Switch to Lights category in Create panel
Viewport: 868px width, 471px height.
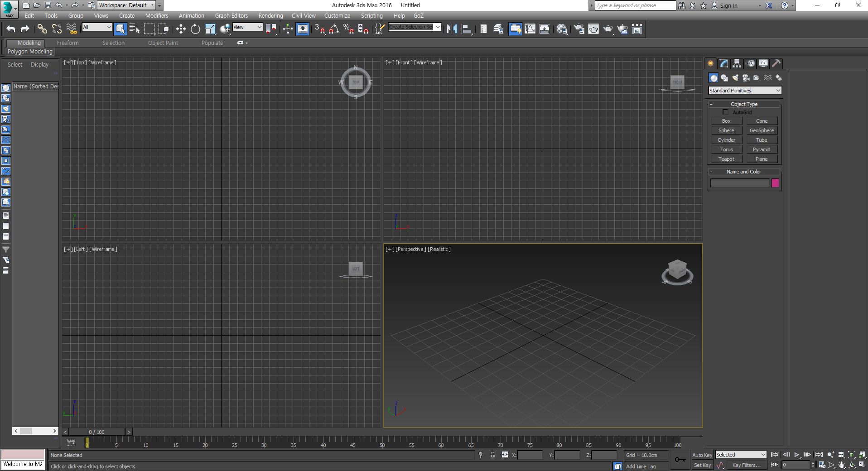(735, 78)
